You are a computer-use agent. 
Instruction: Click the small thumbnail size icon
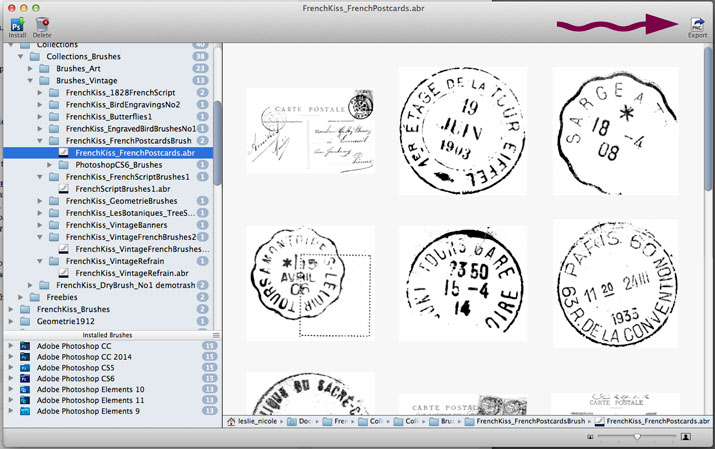coord(590,437)
